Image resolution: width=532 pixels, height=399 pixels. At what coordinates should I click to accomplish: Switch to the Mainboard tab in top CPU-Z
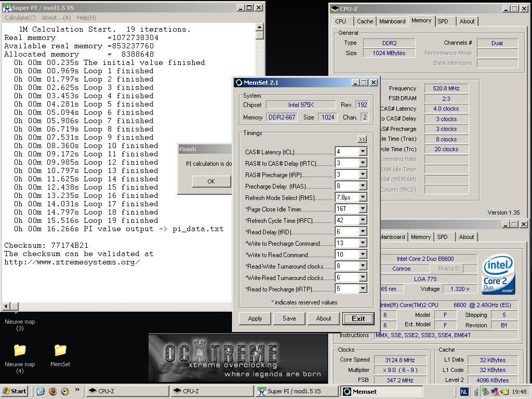(392, 21)
